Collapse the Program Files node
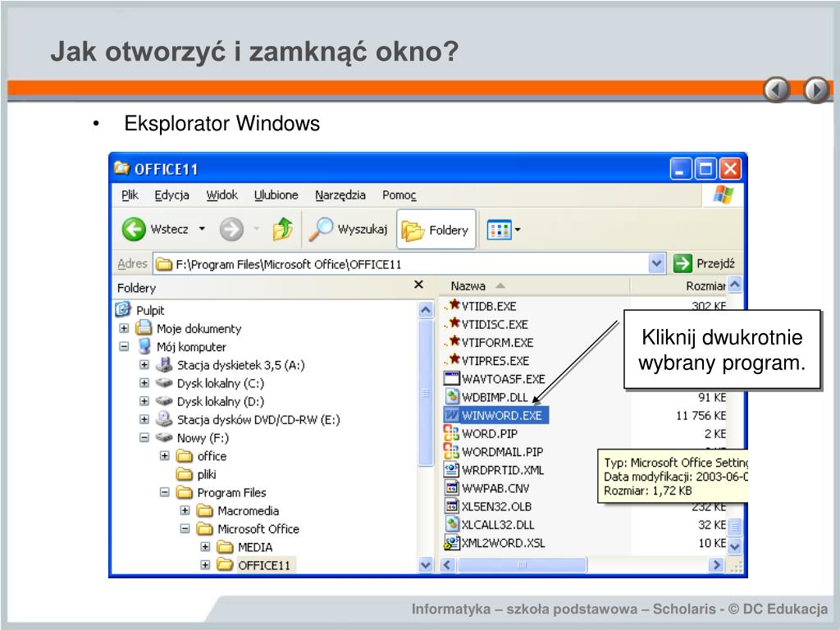 click(164, 492)
